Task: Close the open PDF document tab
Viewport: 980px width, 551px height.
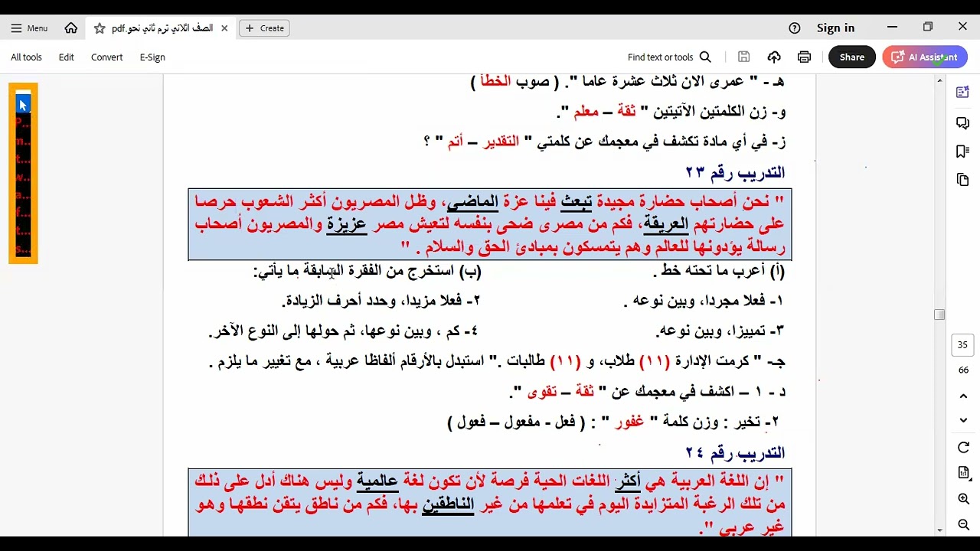Action: 224,28
